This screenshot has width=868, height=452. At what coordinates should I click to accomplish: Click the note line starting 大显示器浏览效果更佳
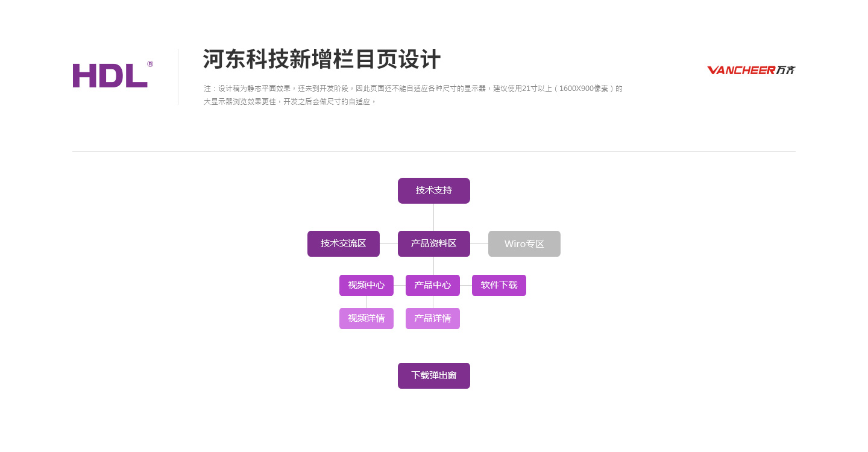pos(290,102)
